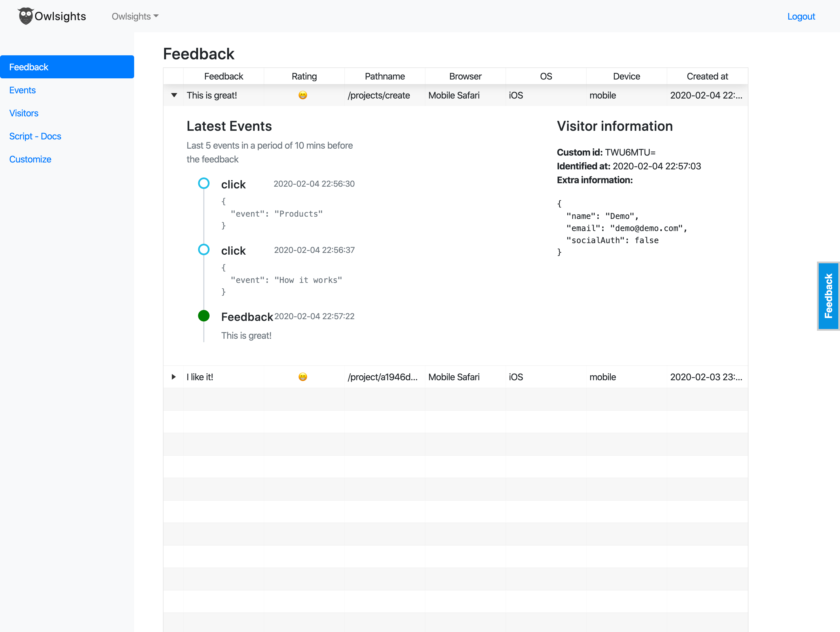Click the Pathname column header
This screenshot has height=632, width=840.
385,76
